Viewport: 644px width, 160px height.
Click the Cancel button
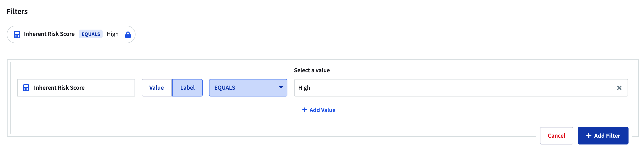tap(556, 136)
